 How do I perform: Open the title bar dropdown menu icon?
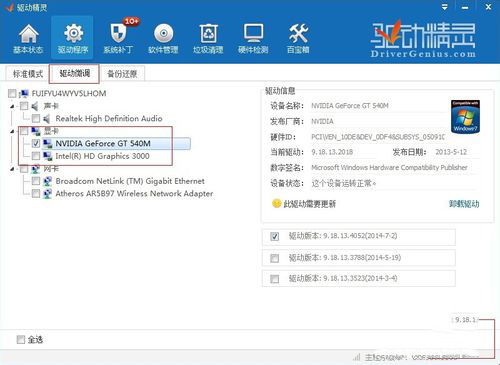click(x=445, y=7)
